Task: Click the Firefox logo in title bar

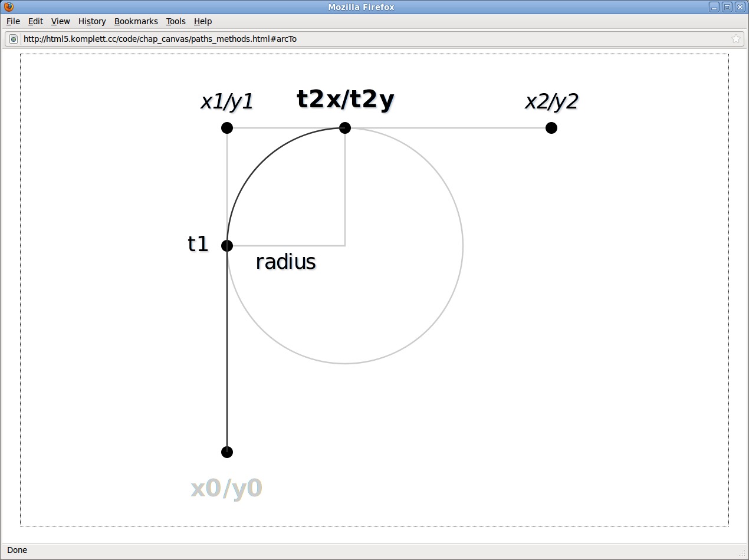Action: [x=8, y=7]
